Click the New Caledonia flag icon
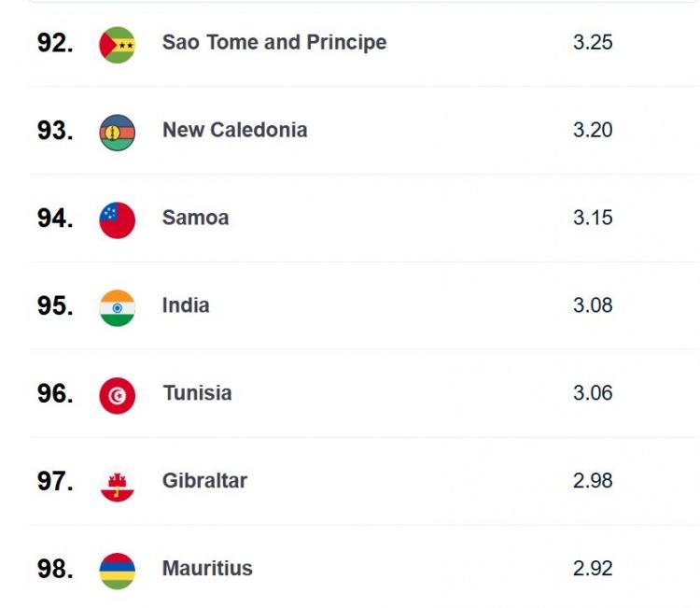This screenshot has height=608, width=700. pos(117,133)
